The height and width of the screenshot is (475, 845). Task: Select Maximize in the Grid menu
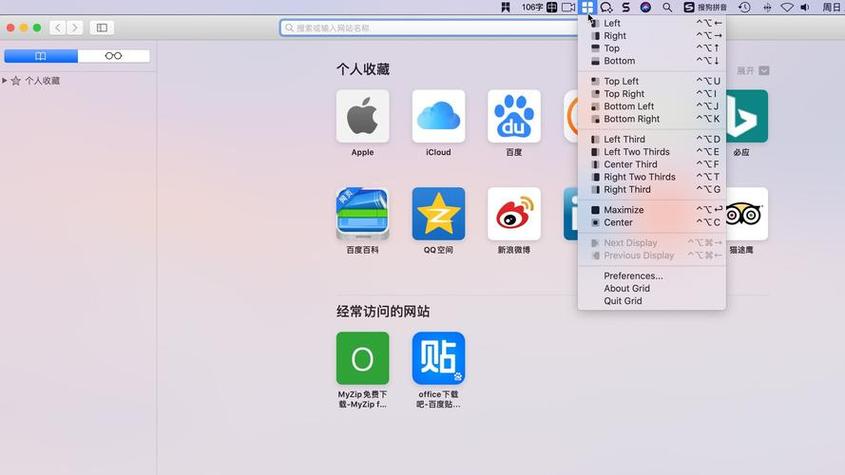pyautogui.click(x=652, y=210)
